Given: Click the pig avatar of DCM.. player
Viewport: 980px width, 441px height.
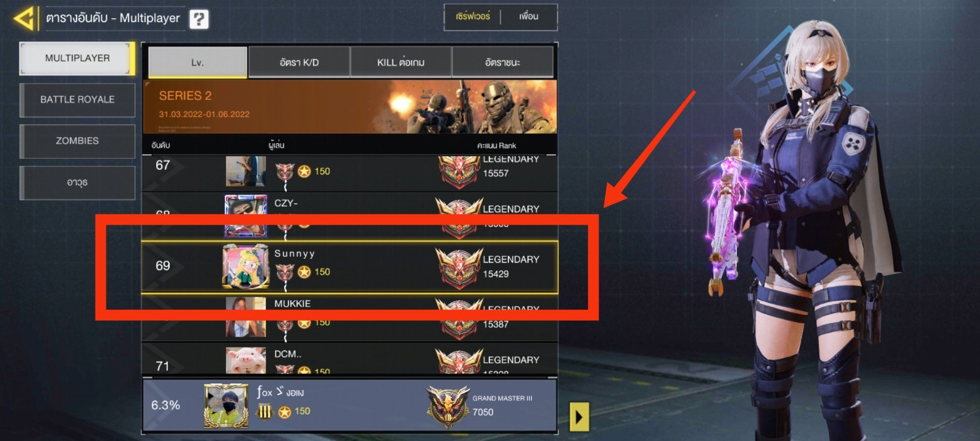Looking at the screenshot, I should (246, 361).
